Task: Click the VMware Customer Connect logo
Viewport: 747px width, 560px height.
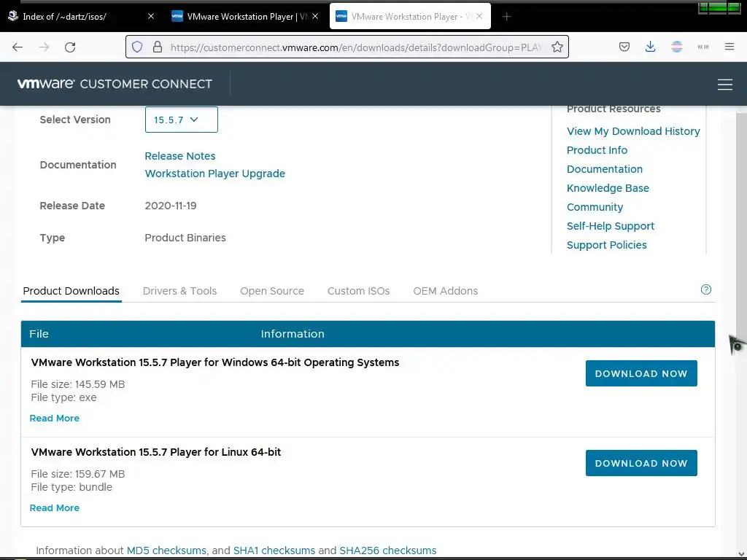Action: click(115, 84)
